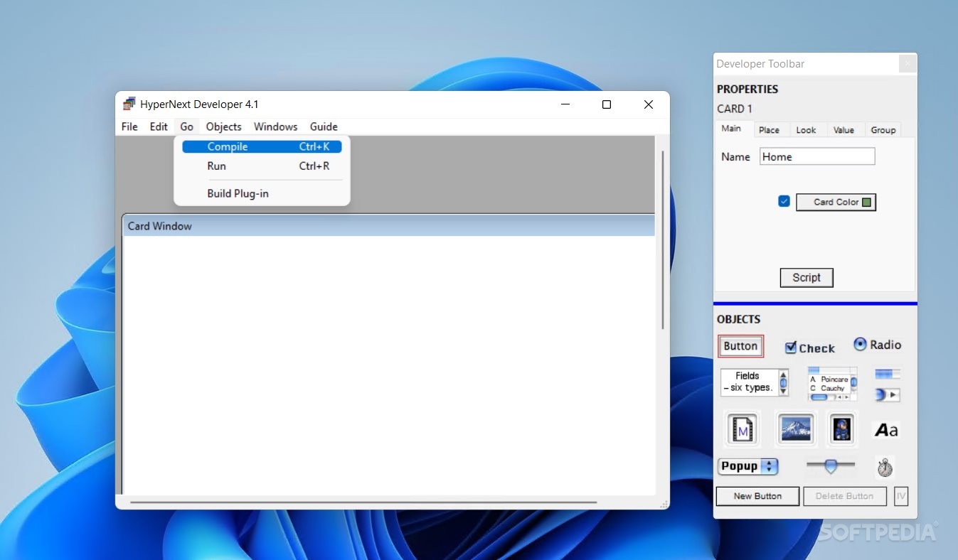Click the PROPERTIES heading text

pyautogui.click(x=747, y=89)
